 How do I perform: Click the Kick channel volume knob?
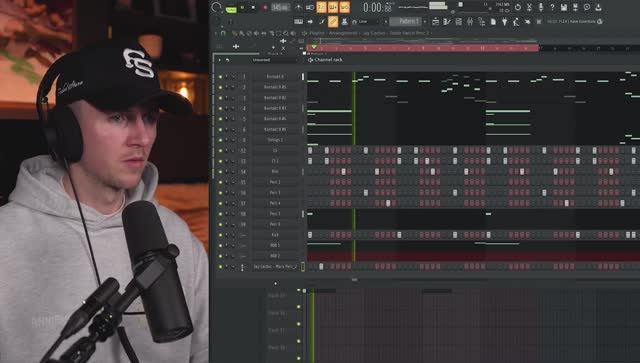click(x=233, y=235)
